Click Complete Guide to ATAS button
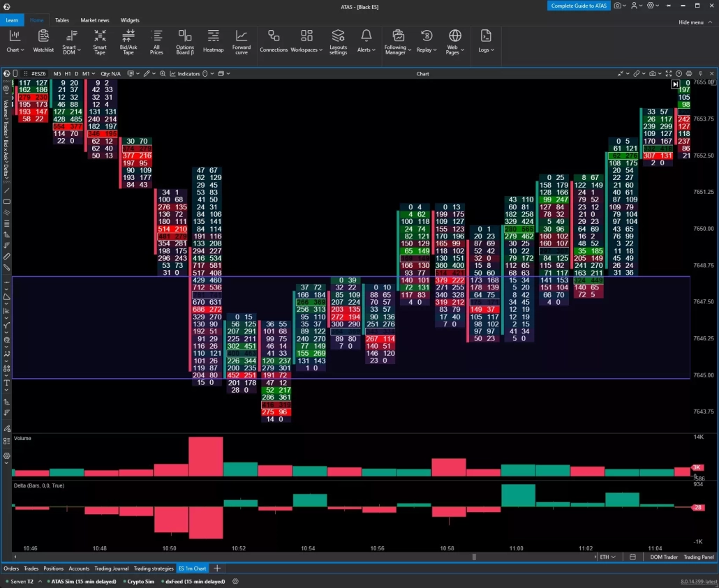The height and width of the screenshot is (588, 719). [579, 6]
